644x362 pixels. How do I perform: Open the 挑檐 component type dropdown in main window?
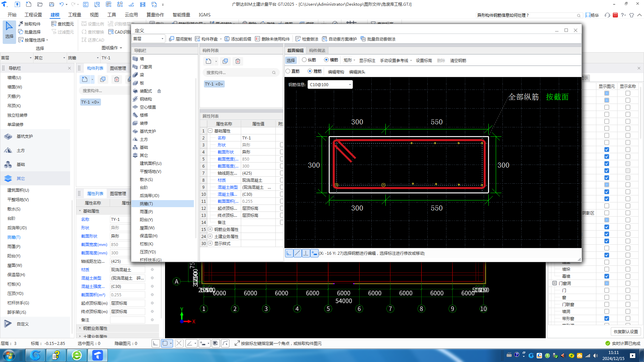[x=84, y=58]
